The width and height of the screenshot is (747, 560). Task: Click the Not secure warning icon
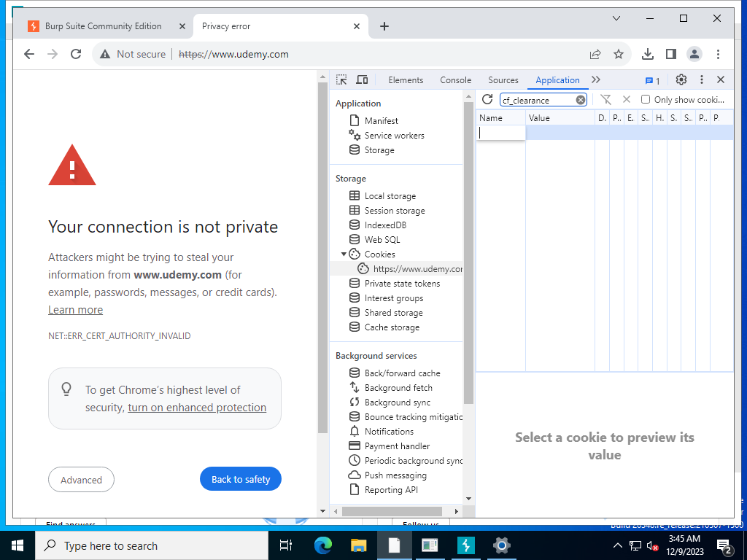pos(105,54)
